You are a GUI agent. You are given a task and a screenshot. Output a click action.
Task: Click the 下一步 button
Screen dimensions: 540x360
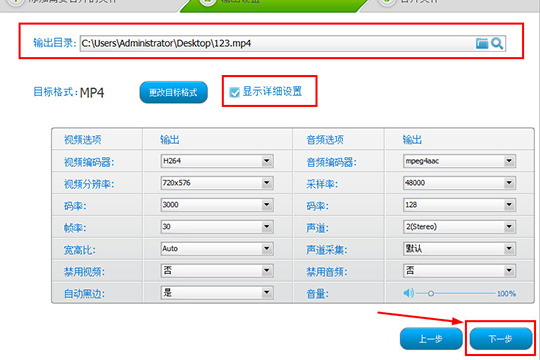coord(501,339)
